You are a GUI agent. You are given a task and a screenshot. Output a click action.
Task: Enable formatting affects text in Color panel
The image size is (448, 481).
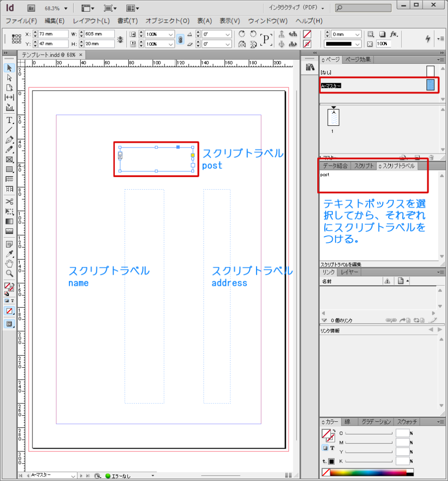(332, 448)
